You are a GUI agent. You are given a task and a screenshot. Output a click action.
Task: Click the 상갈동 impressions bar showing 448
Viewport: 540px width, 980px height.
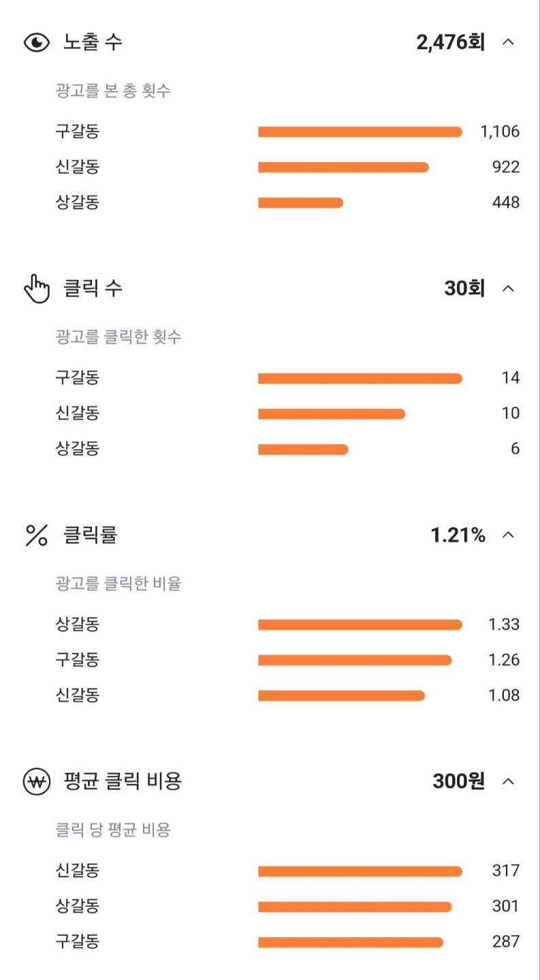(300, 203)
